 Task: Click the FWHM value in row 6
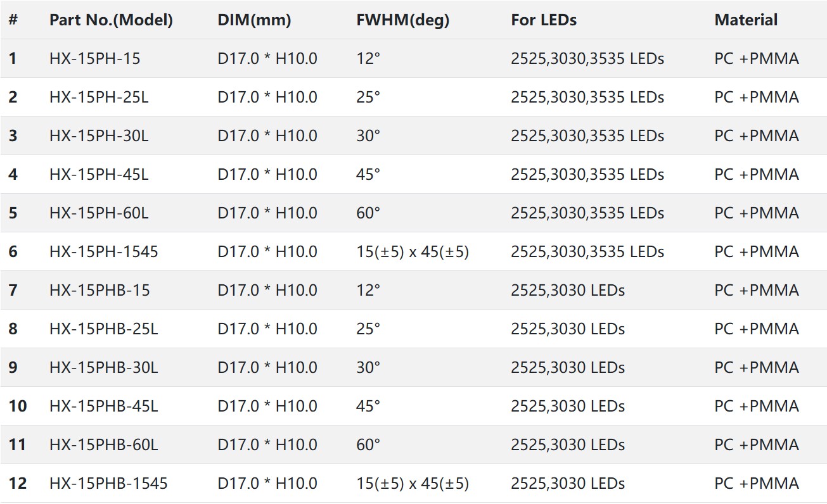click(x=413, y=252)
